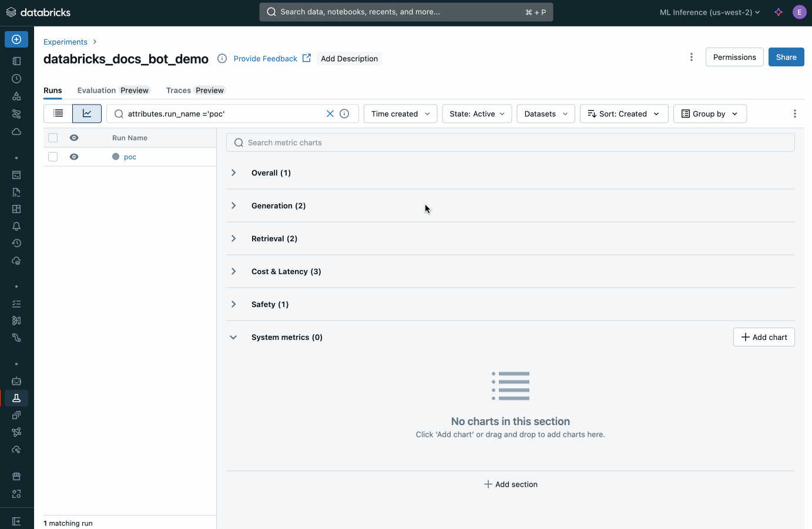The width and height of the screenshot is (812, 529).
Task: Open the Alerts bell icon
Action: (x=16, y=226)
